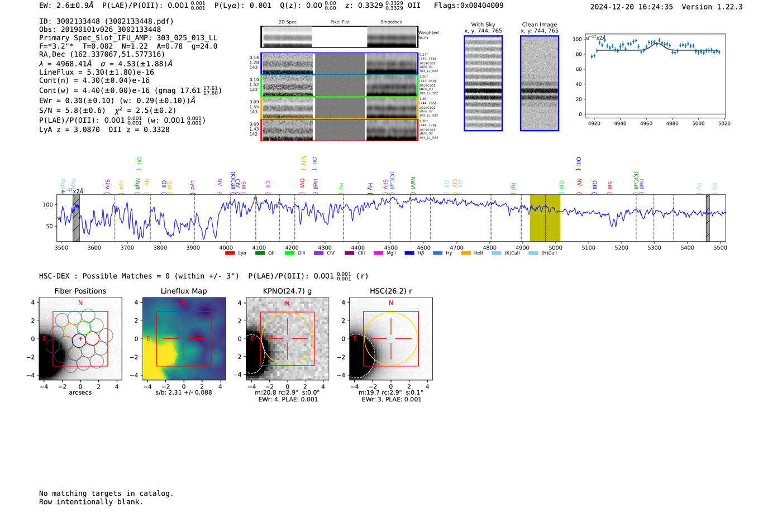Viewport: 782px width, 532px height.
Task: Click the 'LineFlux = 5.30(±1.80)e-16' text
Action: [97, 72]
